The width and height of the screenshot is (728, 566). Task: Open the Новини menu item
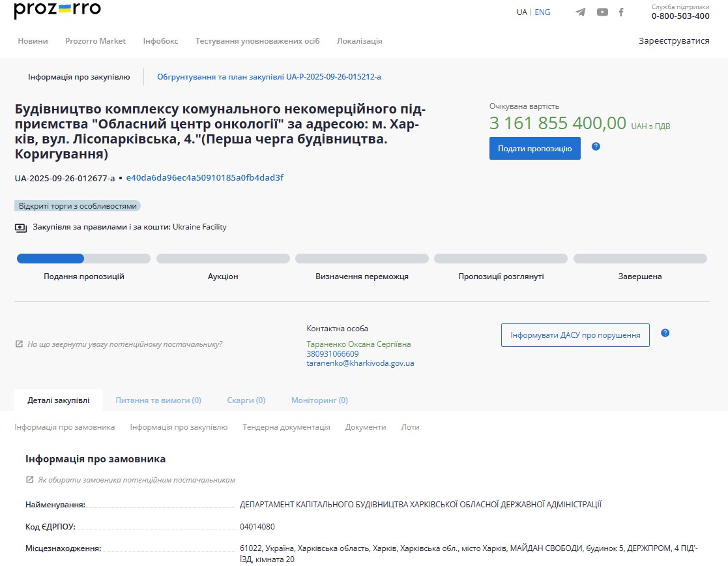33,41
